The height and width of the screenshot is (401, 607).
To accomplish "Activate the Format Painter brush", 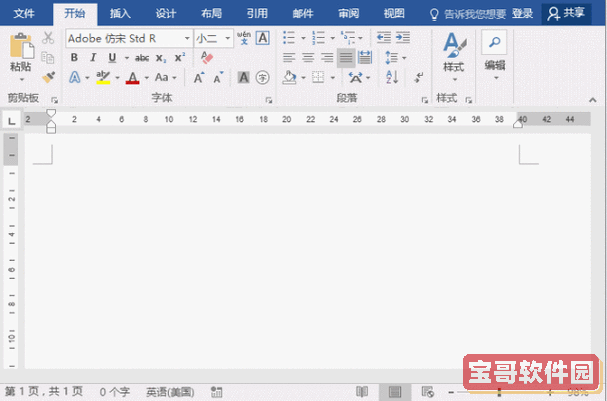I will (48, 77).
